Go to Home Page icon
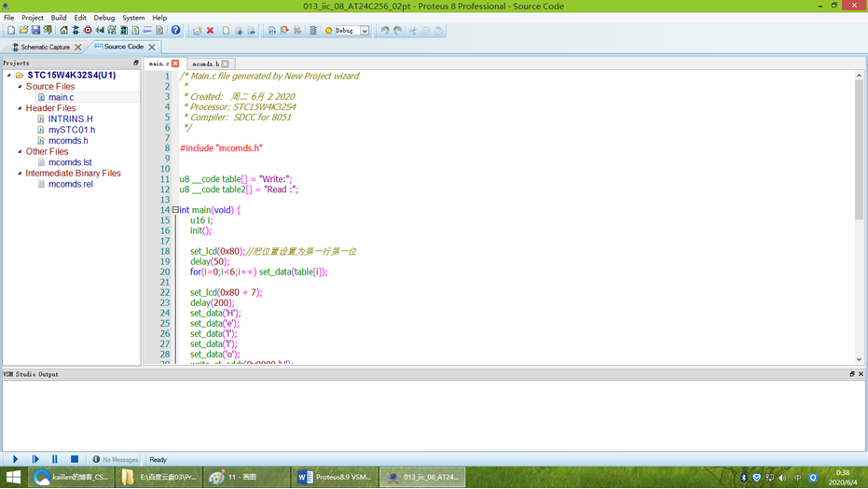Image resolution: width=868 pixels, height=489 pixels. tap(63, 31)
